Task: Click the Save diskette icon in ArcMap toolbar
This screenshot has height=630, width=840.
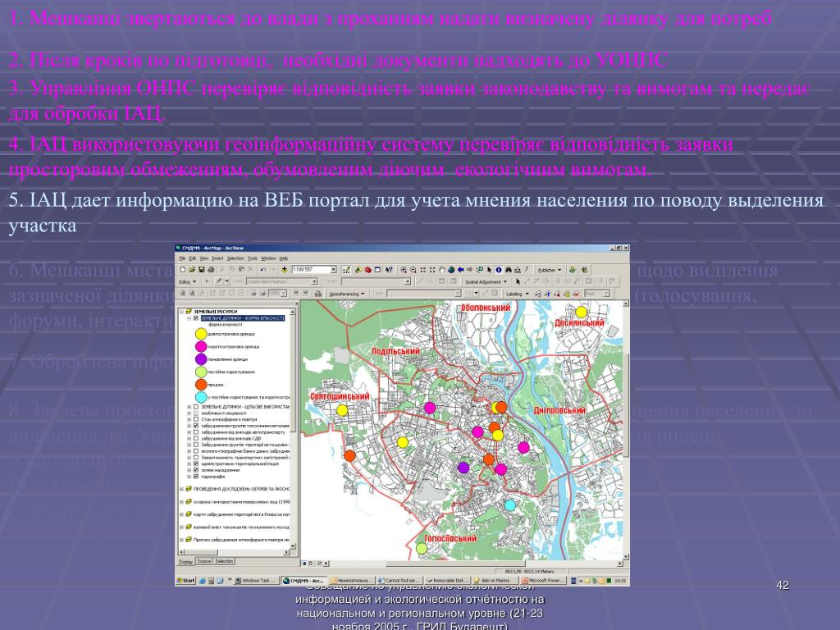Action: [202, 269]
